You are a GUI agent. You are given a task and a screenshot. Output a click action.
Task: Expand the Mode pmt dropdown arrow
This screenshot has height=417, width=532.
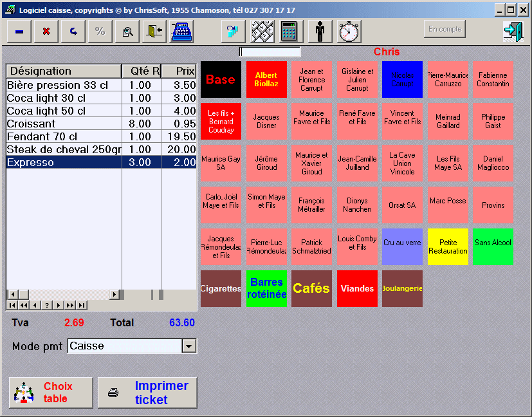(189, 346)
